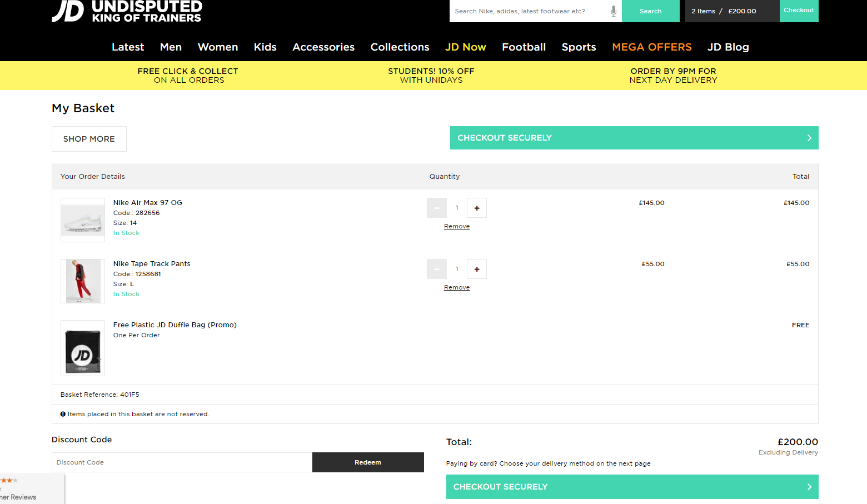This screenshot has width=867, height=504.
Task: Open Nike Tape Track Pants product link
Action: click(152, 264)
